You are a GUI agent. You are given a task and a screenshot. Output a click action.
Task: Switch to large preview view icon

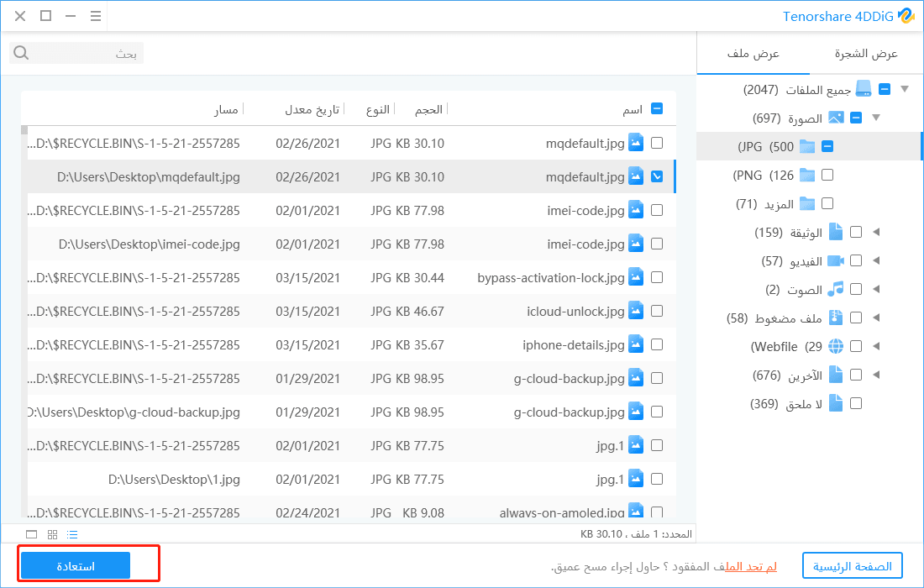[x=32, y=534]
